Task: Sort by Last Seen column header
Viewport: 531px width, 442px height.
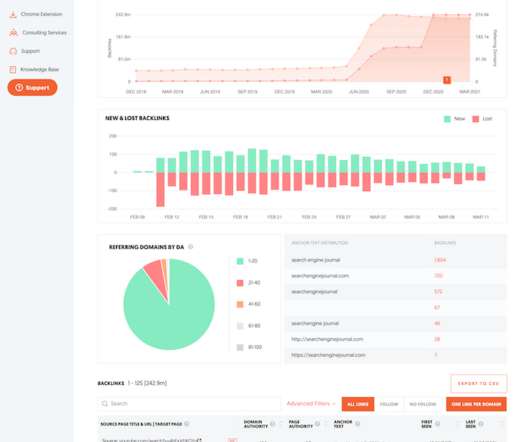Action: [470, 424]
